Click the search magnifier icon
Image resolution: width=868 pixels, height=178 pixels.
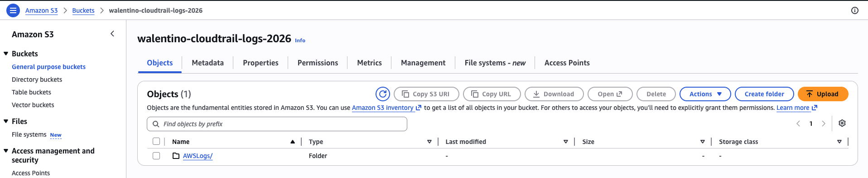point(156,124)
